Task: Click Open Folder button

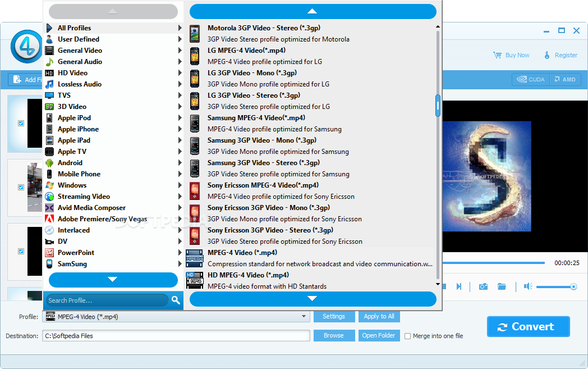Action: tap(379, 336)
